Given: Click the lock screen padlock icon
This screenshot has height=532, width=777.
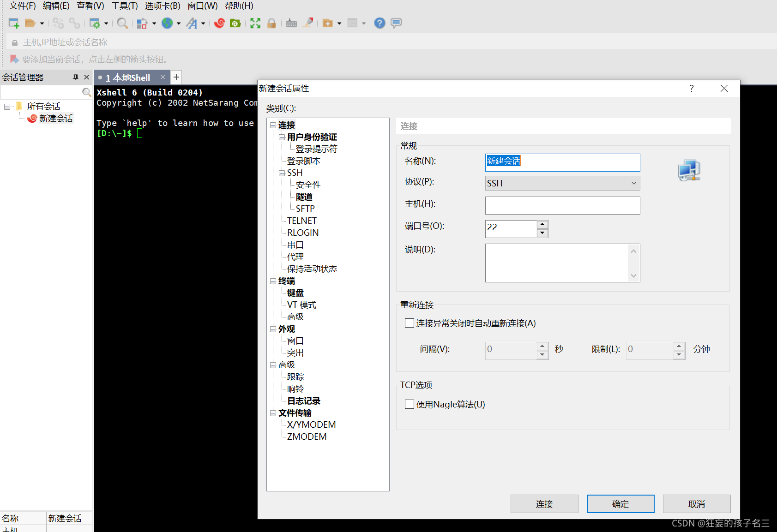Looking at the screenshot, I should [271, 23].
